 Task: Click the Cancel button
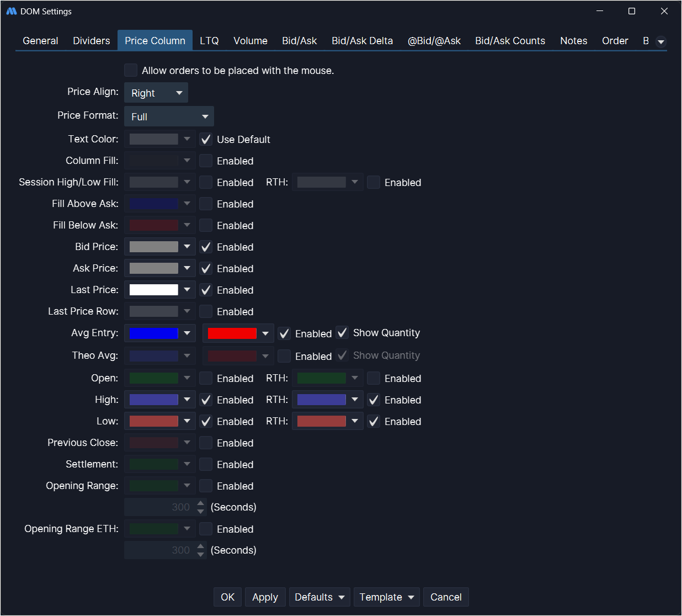pos(446,597)
